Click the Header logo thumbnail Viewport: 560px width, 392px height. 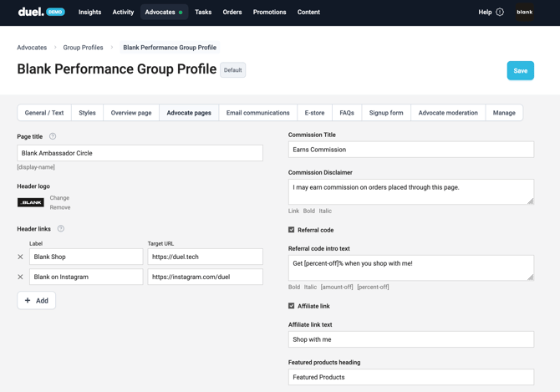pos(31,202)
